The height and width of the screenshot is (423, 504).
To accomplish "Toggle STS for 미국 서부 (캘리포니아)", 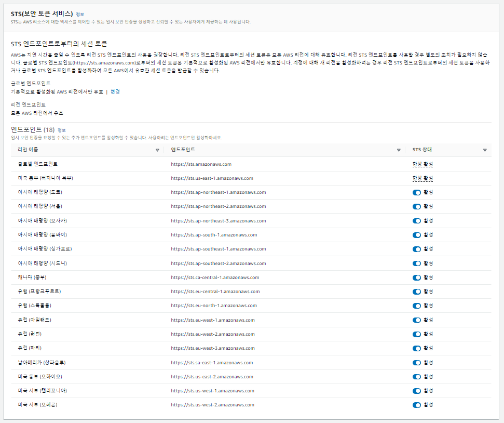I will [417, 391].
